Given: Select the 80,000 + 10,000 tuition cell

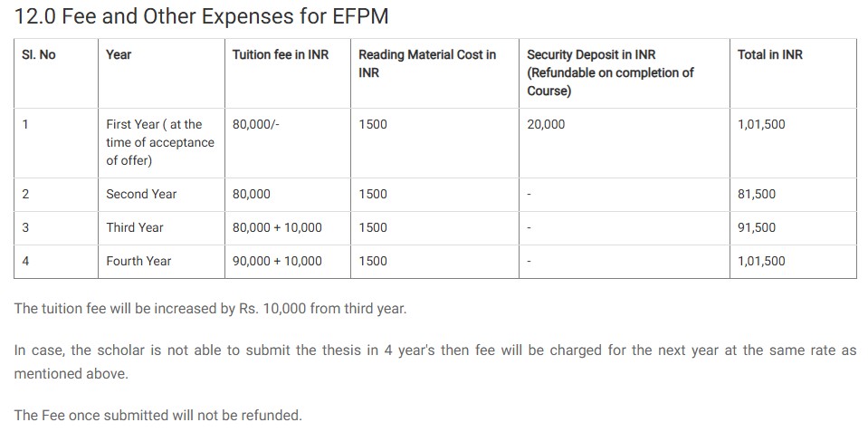Looking at the screenshot, I should (x=277, y=228).
